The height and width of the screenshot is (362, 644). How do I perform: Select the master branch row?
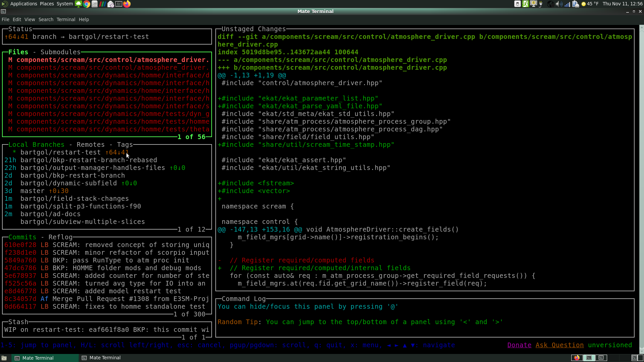(107, 191)
